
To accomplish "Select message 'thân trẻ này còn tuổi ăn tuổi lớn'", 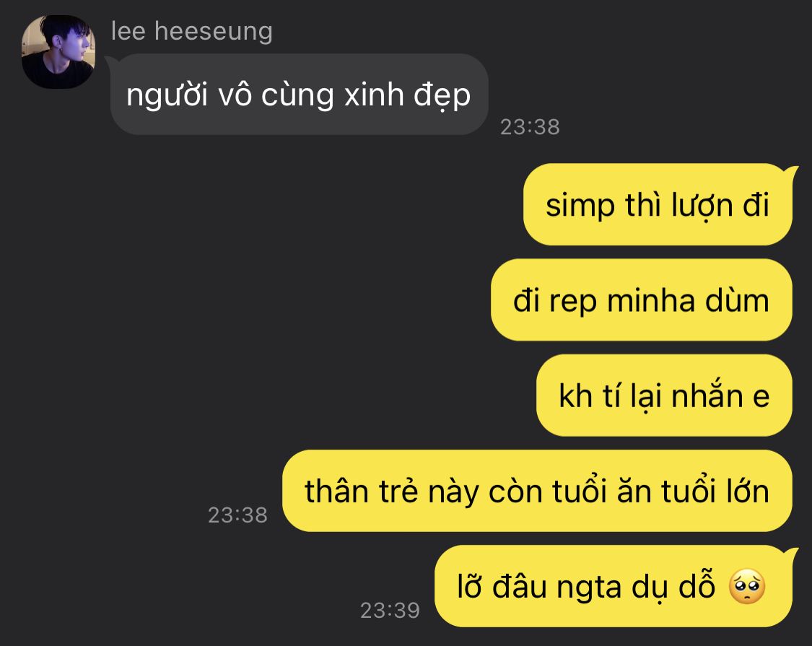I will pos(537,491).
